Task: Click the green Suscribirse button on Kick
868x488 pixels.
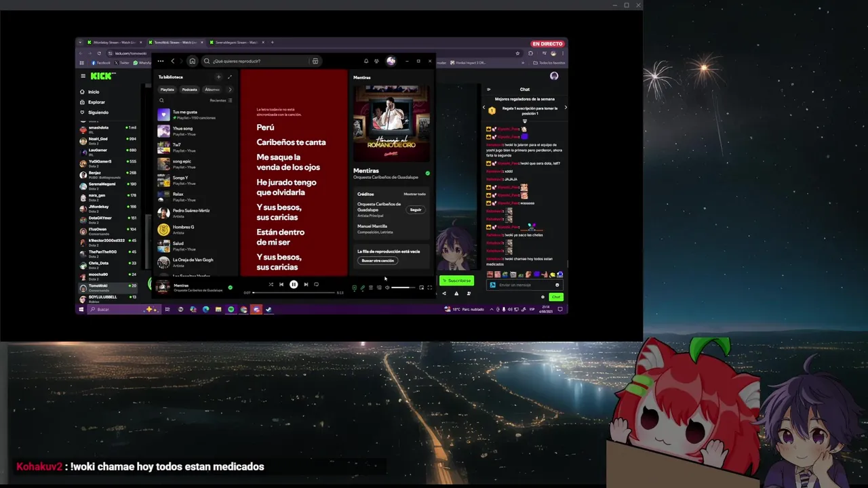Action: tap(456, 280)
